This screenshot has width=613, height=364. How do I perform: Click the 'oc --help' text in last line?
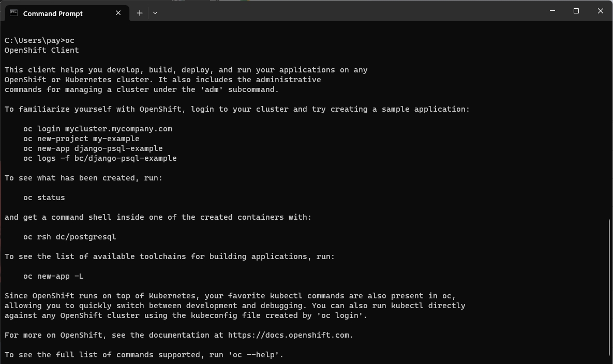(x=253, y=355)
